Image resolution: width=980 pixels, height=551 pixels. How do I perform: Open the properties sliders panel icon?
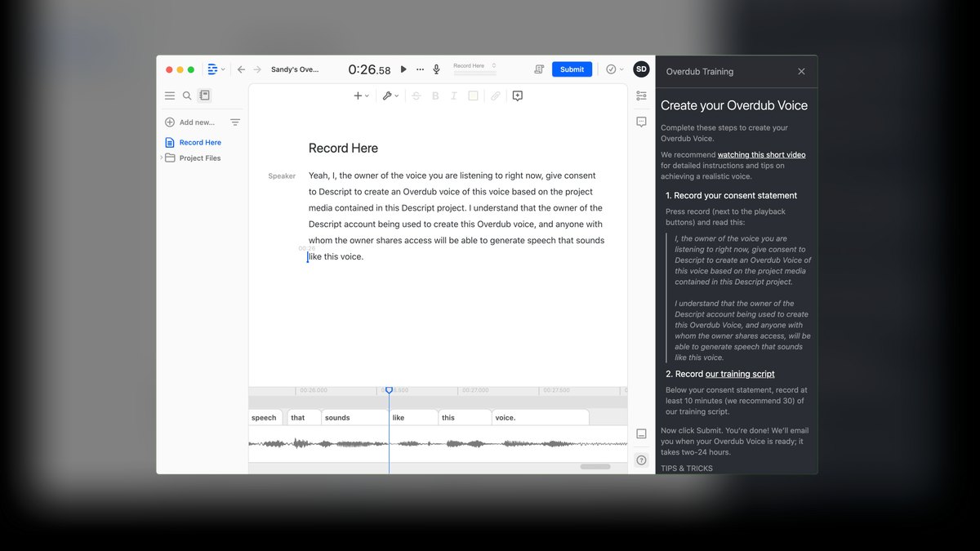pyautogui.click(x=641, y=96)
